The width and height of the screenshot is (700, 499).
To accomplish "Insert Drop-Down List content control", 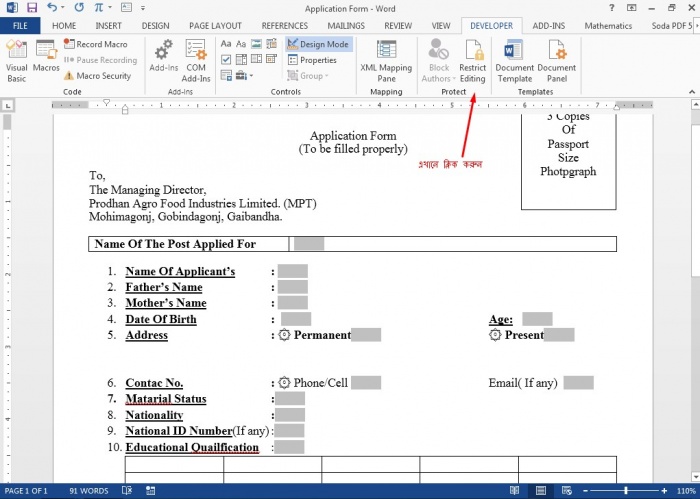I will click(256, 59).
